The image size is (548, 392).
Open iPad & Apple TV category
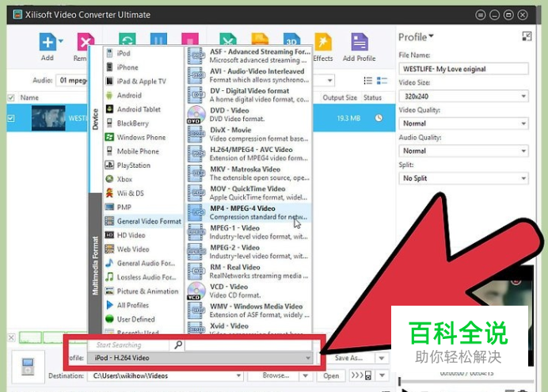pyautogui.click(x=143, y=81)
